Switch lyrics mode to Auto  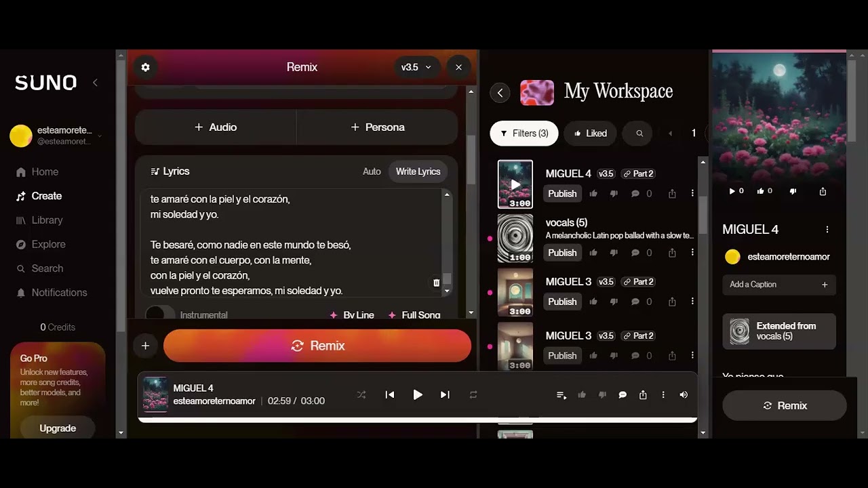click(372, 171)
